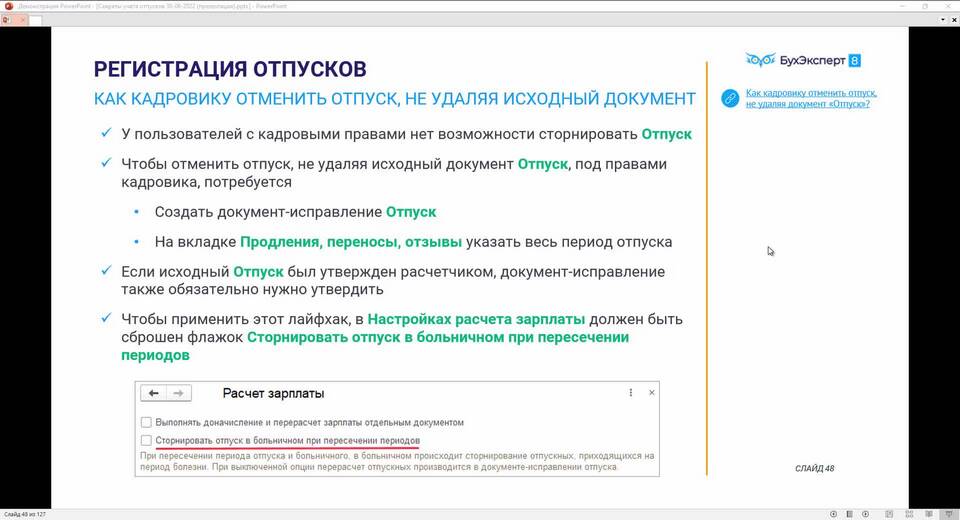Open three-dot menu in Расчет зарплаты window
Viewport: 960px width, 520px height.
tap(630, 394)
